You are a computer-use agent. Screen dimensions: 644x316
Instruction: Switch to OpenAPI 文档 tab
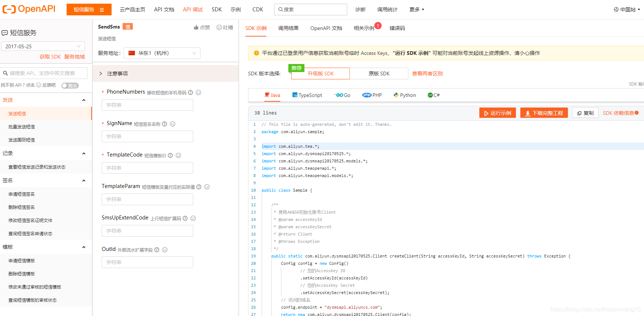326,28
